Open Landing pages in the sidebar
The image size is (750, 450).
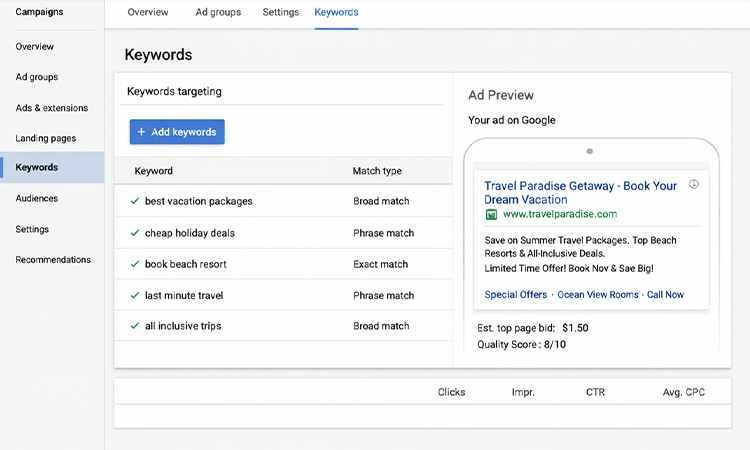(x=46, y=138)
